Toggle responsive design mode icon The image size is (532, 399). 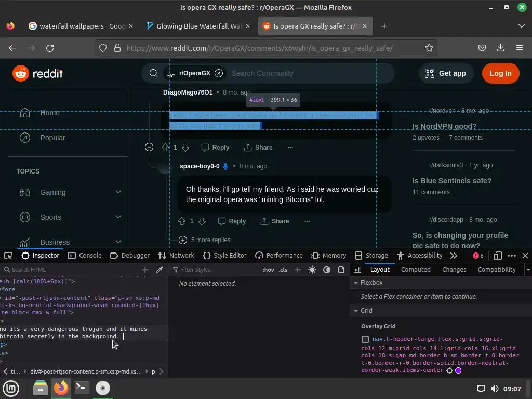pyautogui.click(x=497, y=256)
